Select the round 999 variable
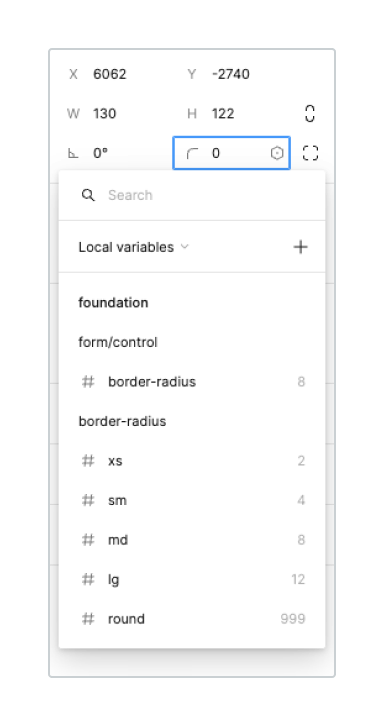The image size is (384, 726). [192, 619]
